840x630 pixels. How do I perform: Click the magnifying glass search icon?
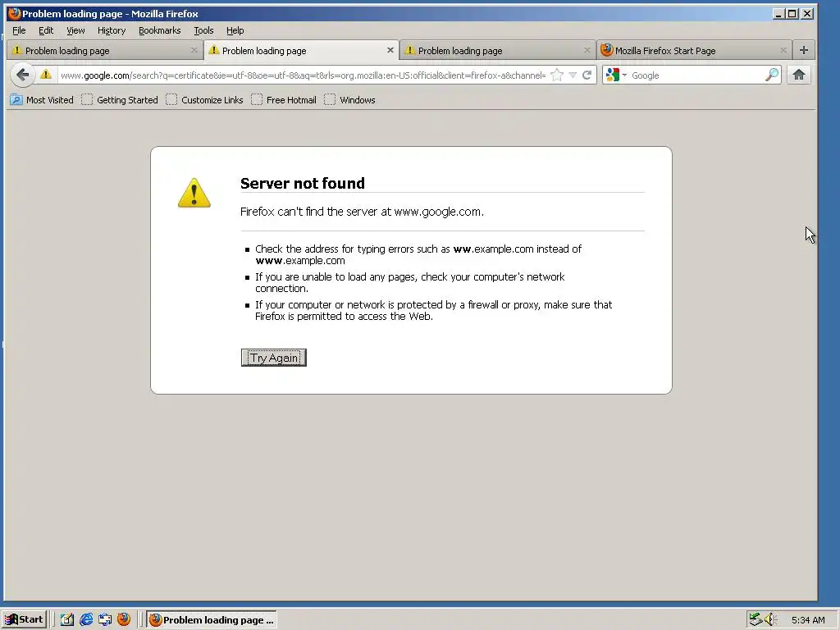coord(771,75)
